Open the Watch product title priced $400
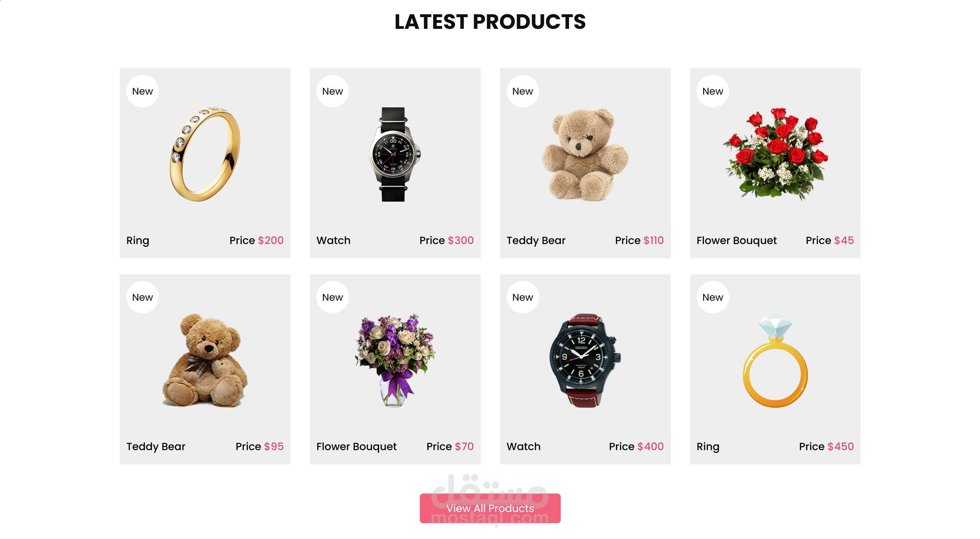 tap(524, 446)
